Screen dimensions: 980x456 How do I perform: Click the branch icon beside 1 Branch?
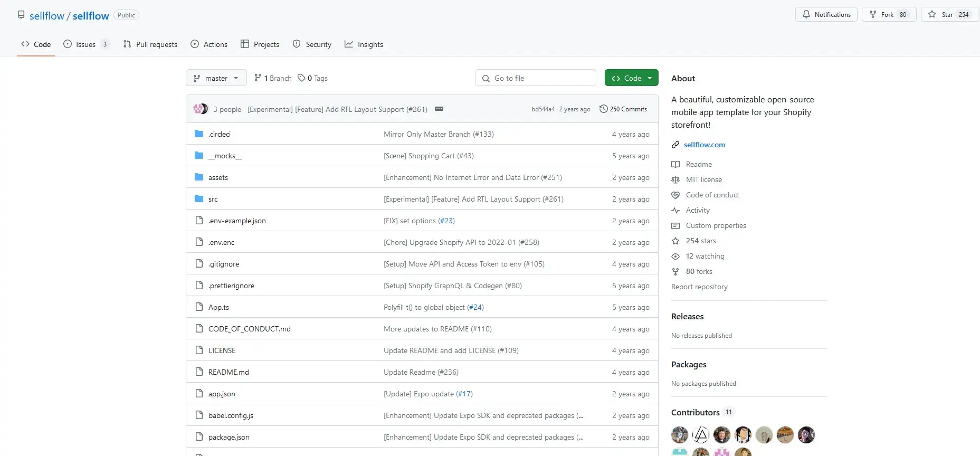point(258,78)
